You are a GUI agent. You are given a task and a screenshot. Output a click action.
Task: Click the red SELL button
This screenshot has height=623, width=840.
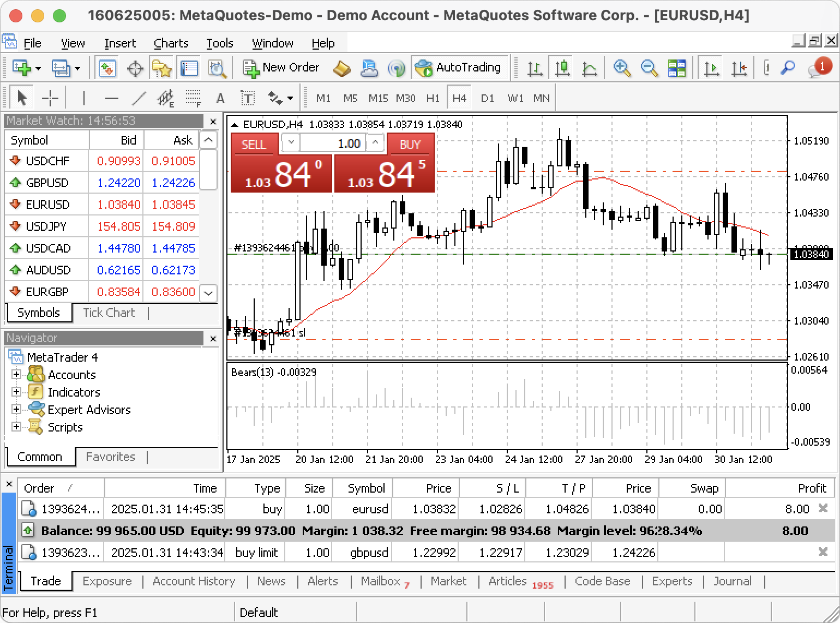(x=254, y=144)
